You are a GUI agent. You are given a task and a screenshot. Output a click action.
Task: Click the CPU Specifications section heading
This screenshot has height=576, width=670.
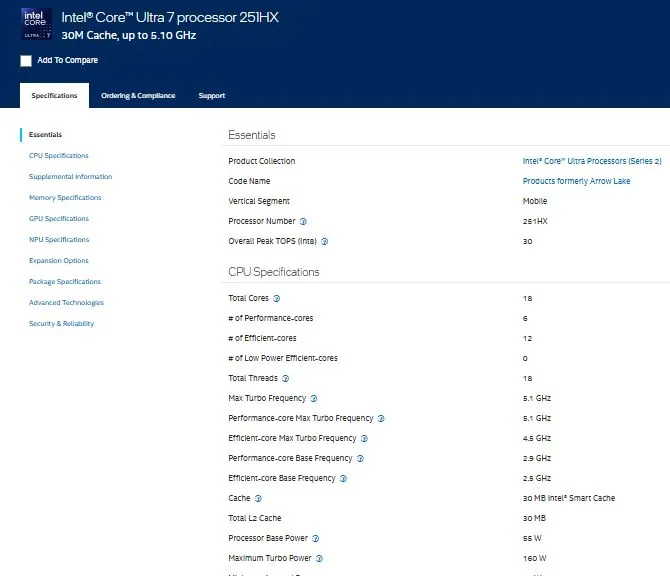(274, 272)
